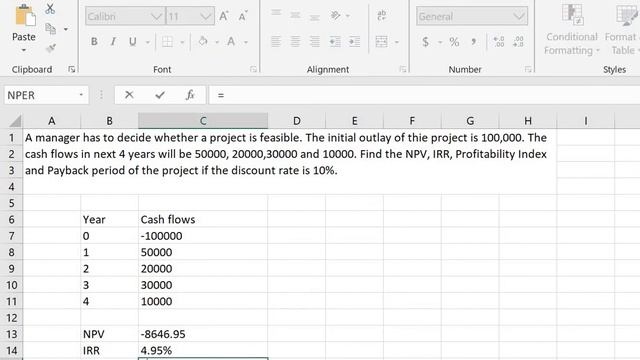Click the Paste clipboard icon
This screenshot has height=360, width=640.
coord(25,16)
